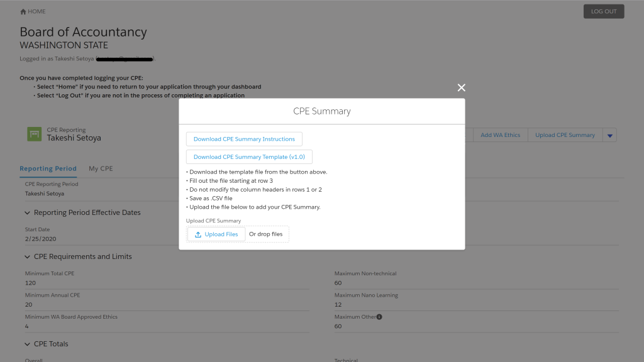Click the Maximum Other value 60
Image resolution: width=644 pixels, height=362 pixels.
[x=338, y=326]
